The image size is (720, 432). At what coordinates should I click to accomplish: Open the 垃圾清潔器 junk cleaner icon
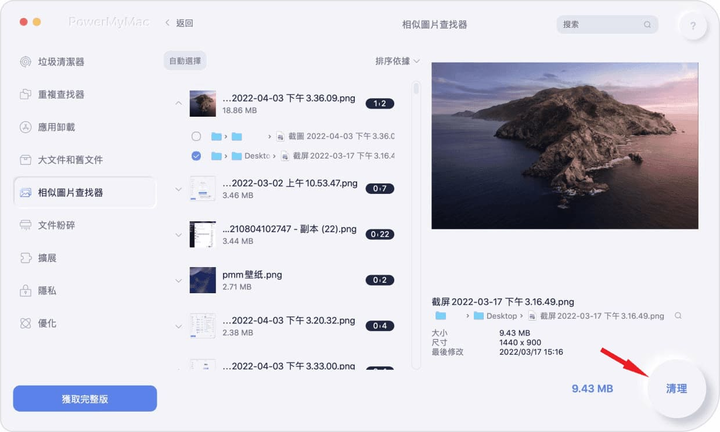coord(25,62)
